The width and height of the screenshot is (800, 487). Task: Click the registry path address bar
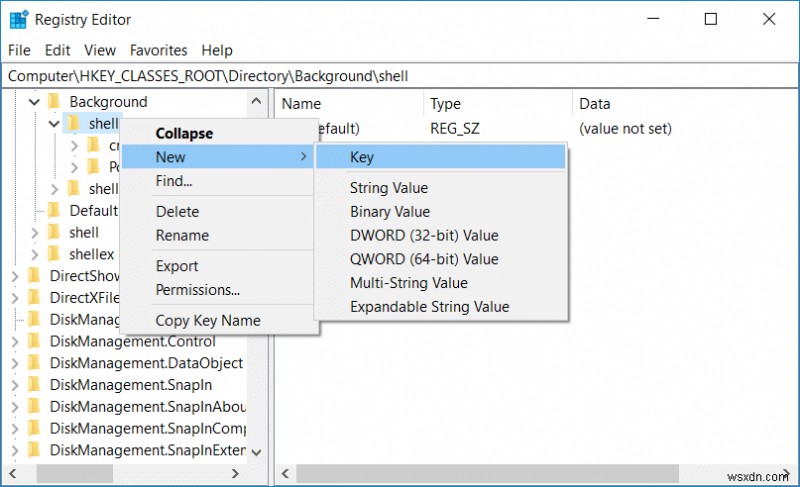400,76
